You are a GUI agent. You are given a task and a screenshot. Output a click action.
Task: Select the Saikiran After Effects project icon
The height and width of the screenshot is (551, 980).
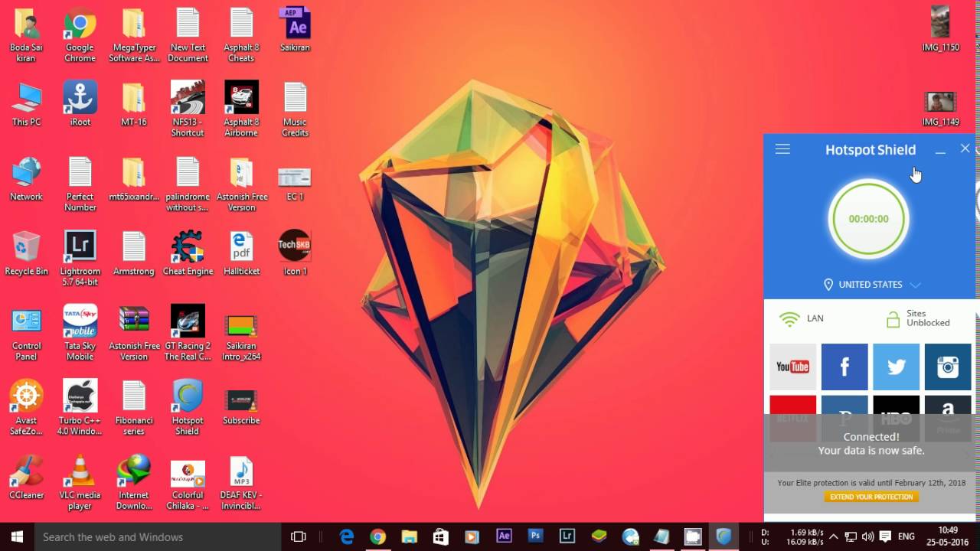click(x=295, y=30)
